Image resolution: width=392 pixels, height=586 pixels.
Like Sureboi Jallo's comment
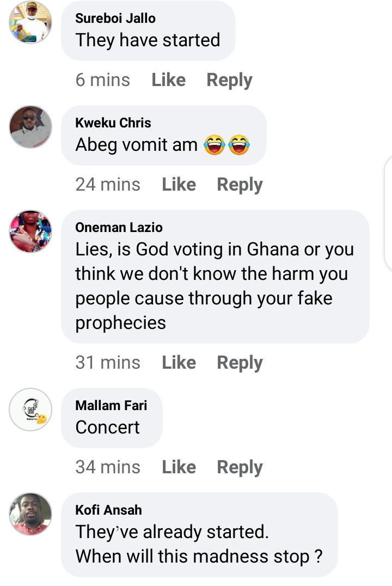pyautogui.click(x=168, y=80)
